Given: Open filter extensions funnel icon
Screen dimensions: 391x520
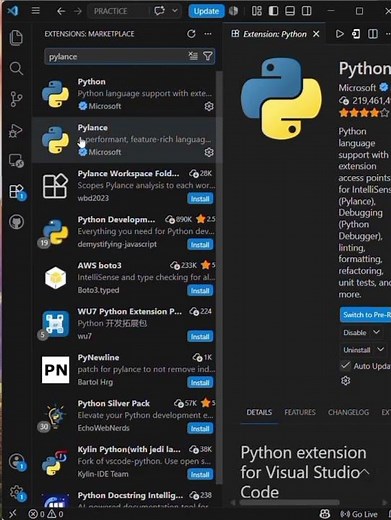Looking at the screenshot, I should 208,56.
